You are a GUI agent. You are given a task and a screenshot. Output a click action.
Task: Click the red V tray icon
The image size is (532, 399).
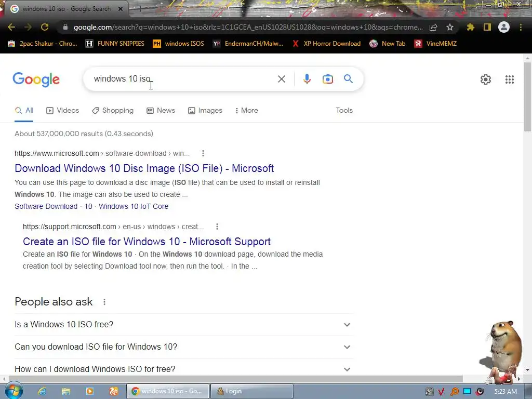tap(441, 392)
